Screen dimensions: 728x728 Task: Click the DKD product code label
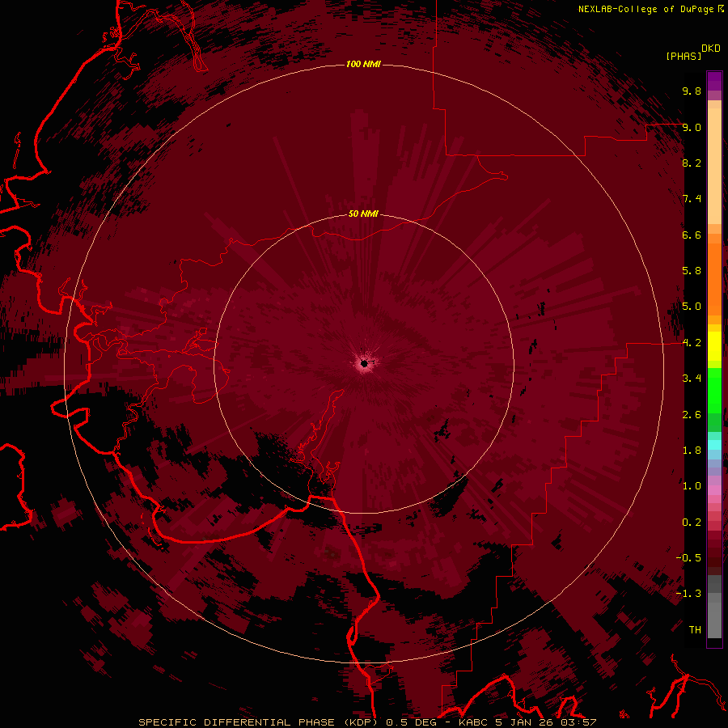point(711,49)
